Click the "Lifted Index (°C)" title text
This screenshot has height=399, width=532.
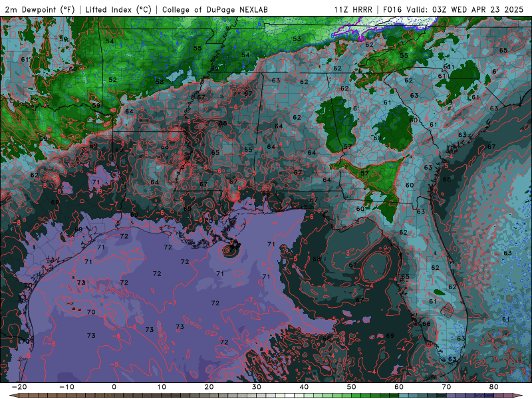click(x=118, y=9)
